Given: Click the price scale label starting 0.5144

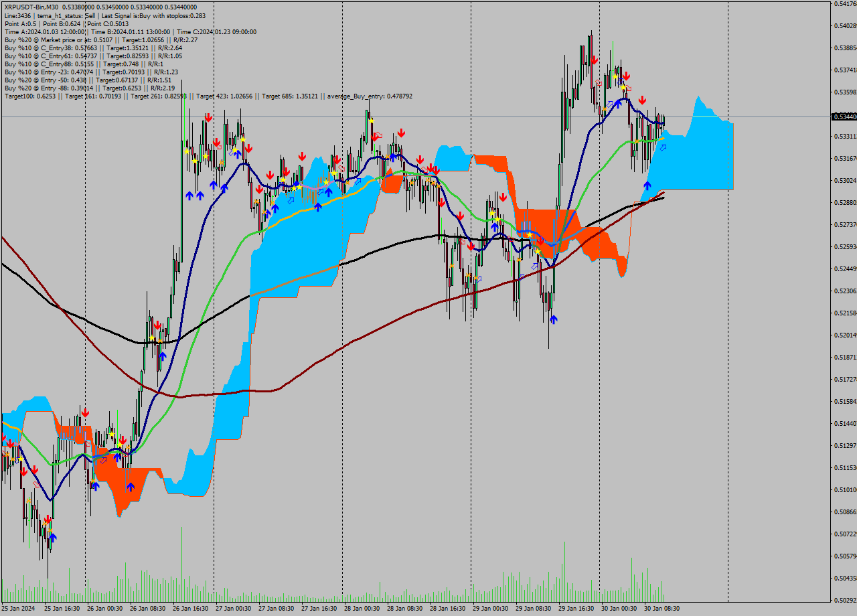Looking at the screenshot, I should (845, 424).
